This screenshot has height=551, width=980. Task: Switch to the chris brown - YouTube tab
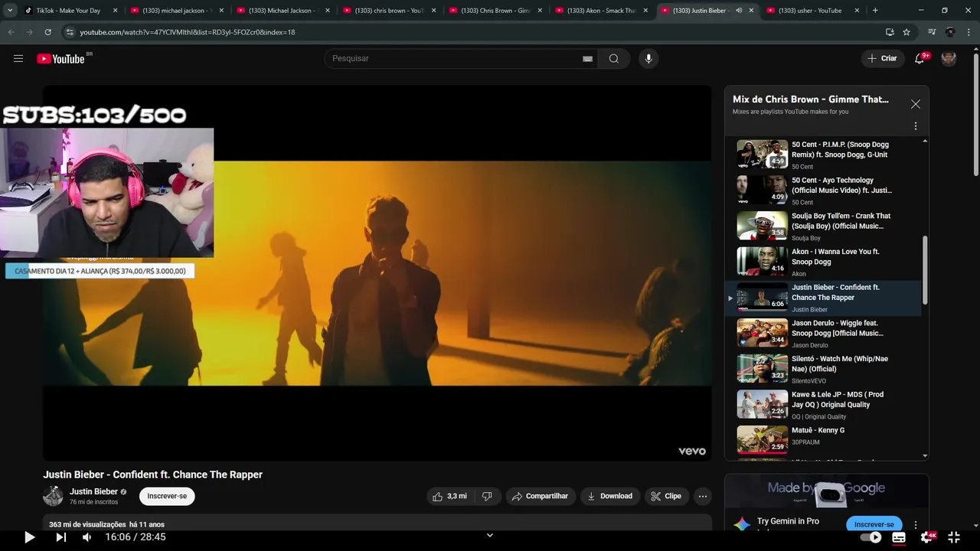(x=389, y=11)
